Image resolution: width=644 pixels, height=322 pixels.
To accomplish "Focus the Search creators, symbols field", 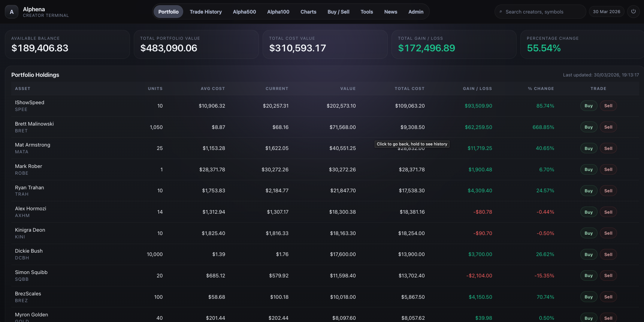I will (x=540, y=12).
